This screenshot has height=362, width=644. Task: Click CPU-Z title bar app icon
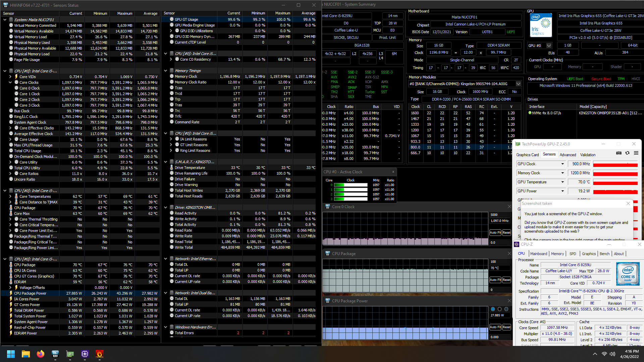(x=517, y=244)
